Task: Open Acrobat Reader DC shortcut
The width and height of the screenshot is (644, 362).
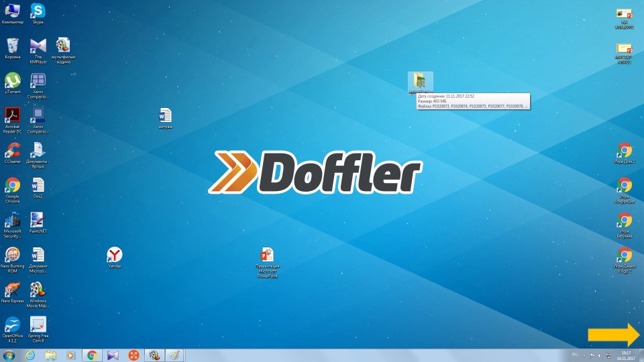Action: (12, 120)
